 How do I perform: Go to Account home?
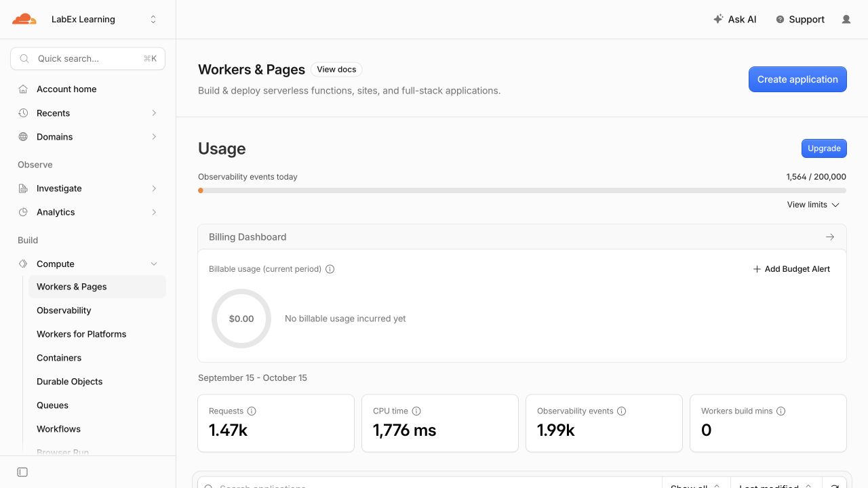tap(88, 89)
